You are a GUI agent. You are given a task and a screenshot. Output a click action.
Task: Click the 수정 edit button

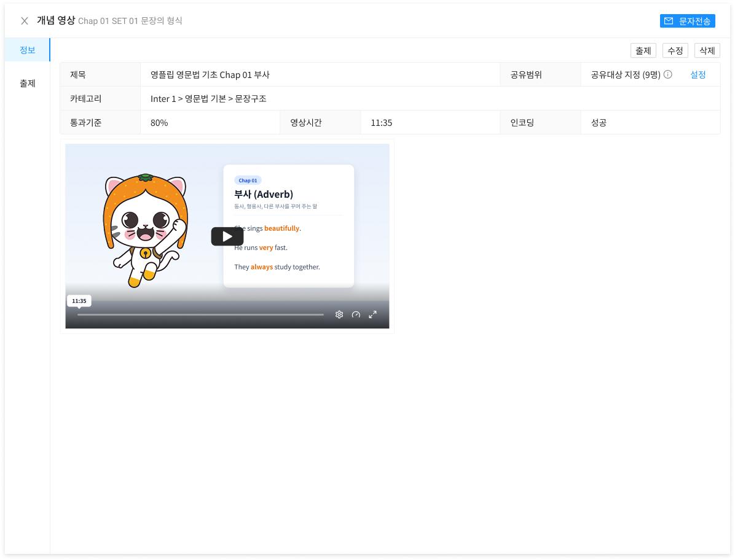(x=675, y=50)
